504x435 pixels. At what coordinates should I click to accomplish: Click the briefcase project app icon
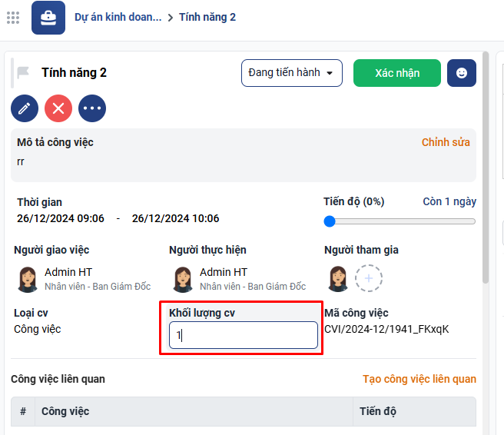(48, 18)
